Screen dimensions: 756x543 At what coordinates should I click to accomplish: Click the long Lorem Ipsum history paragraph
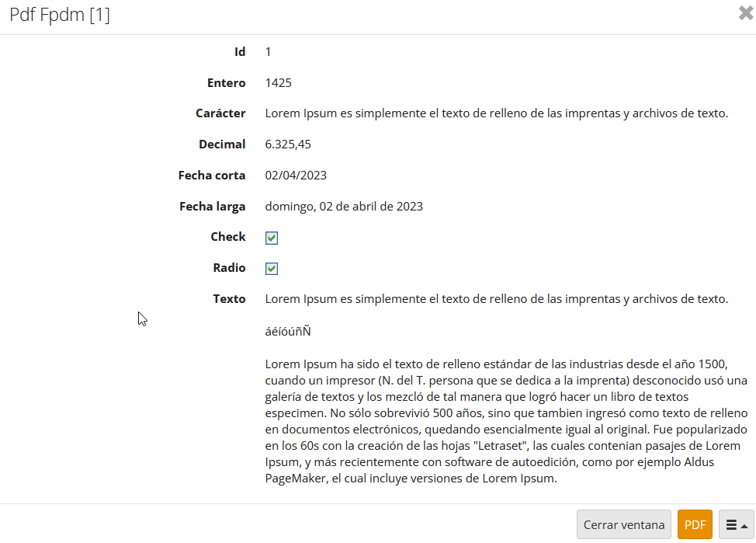pyautogui.click(x=505, y=420)
